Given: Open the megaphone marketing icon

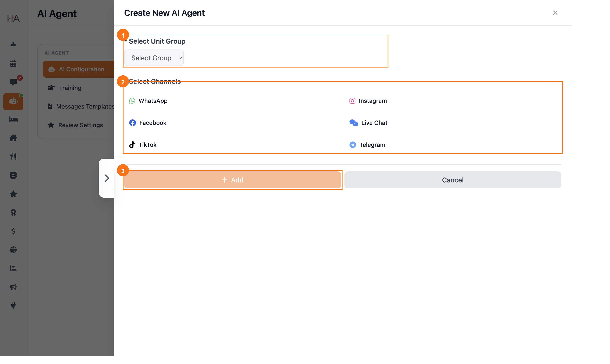Looking at the screenshot, I should tap(13, 287).
